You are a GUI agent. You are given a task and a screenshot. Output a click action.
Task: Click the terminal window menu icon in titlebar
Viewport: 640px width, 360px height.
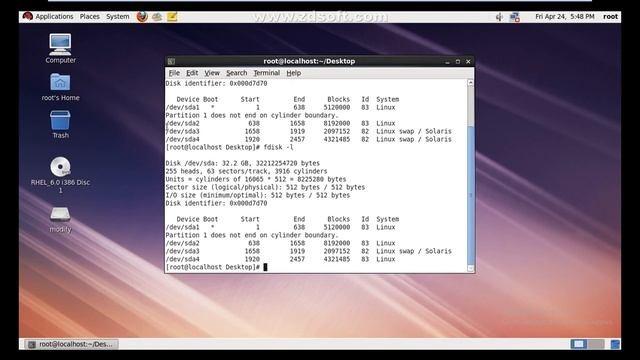pyautogui.click(x=171, y=61)
